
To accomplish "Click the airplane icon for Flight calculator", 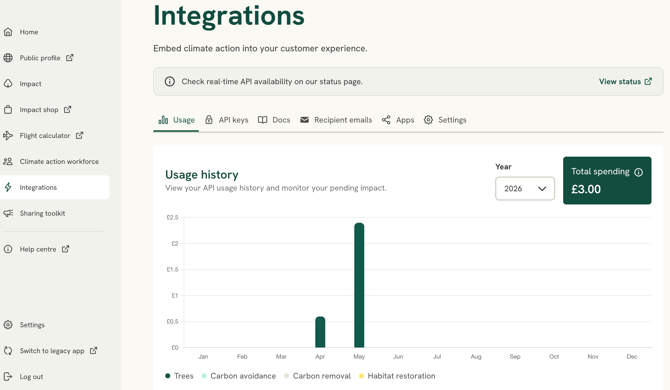I will 8,135.
